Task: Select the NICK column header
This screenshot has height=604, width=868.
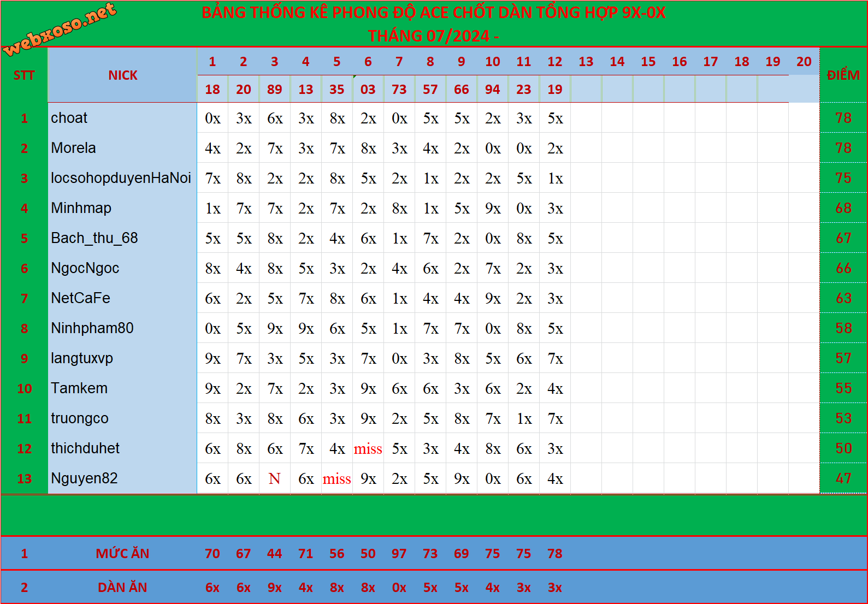Action: (122, 75)
